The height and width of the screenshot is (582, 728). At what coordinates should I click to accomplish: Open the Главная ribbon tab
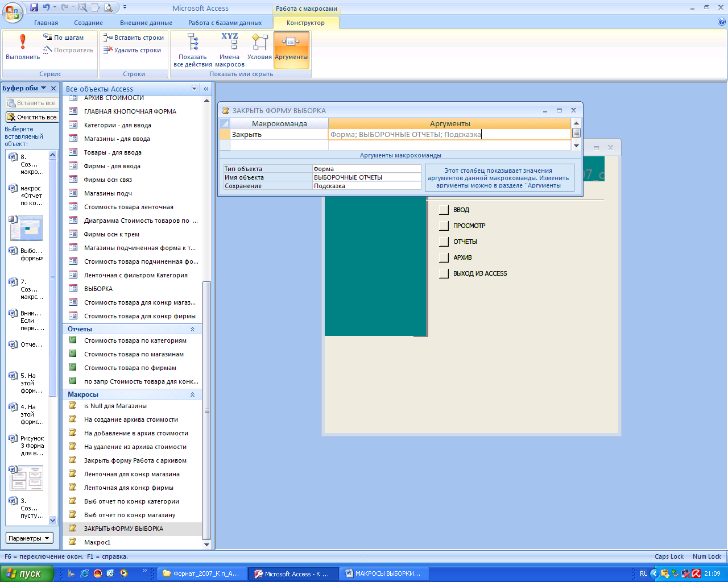click(x=46, y=23)
